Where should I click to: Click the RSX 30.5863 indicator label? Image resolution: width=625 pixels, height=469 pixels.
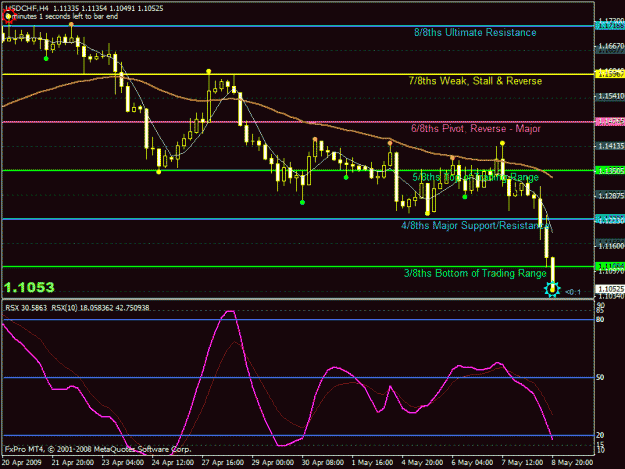[x=26, y=308]
